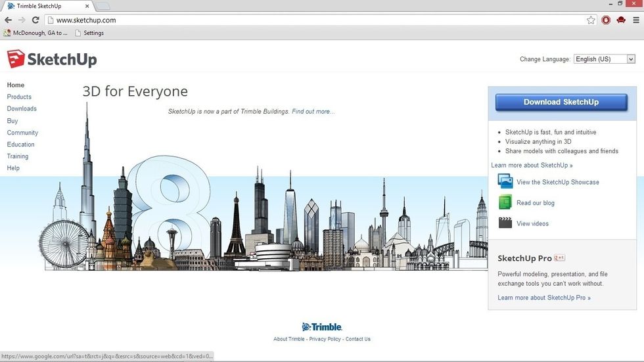Click the Find out more link
644x362 pixels.
[x=313, y=111]
